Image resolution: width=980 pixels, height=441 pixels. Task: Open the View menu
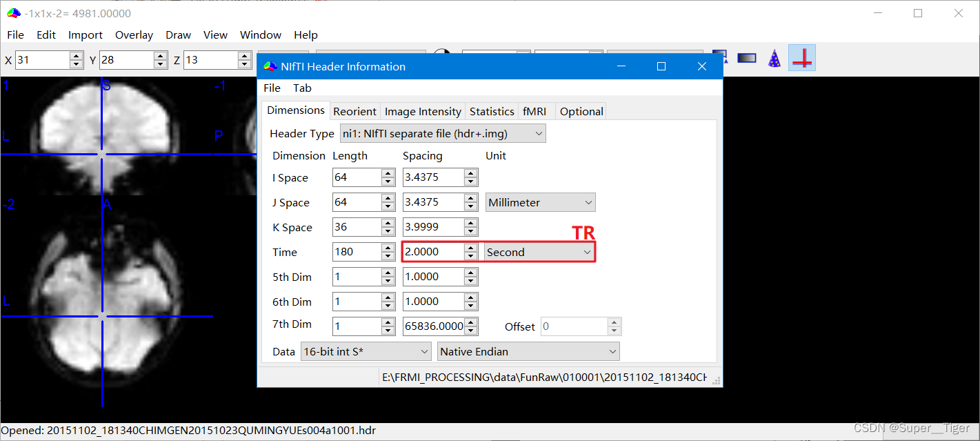tap(215, 35)
